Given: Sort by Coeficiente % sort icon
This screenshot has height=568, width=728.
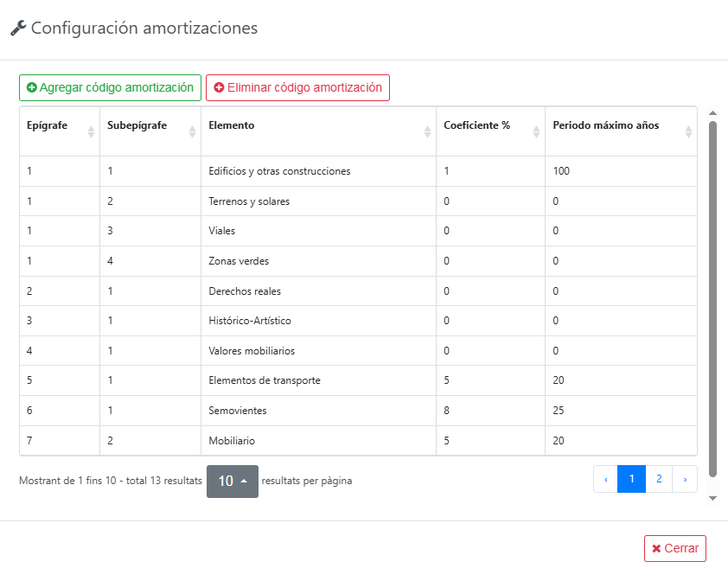Looking at the screenshot, I should point(536,131).
